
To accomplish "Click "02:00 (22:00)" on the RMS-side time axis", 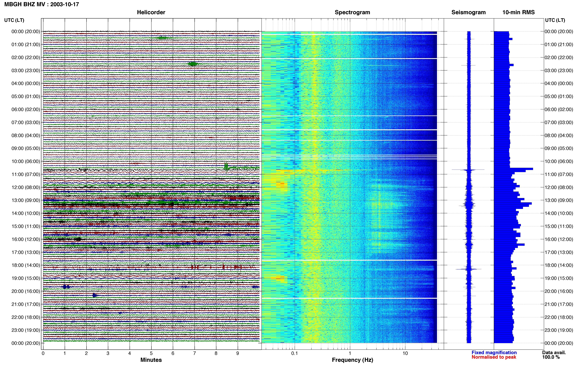I will click(559, 57).
